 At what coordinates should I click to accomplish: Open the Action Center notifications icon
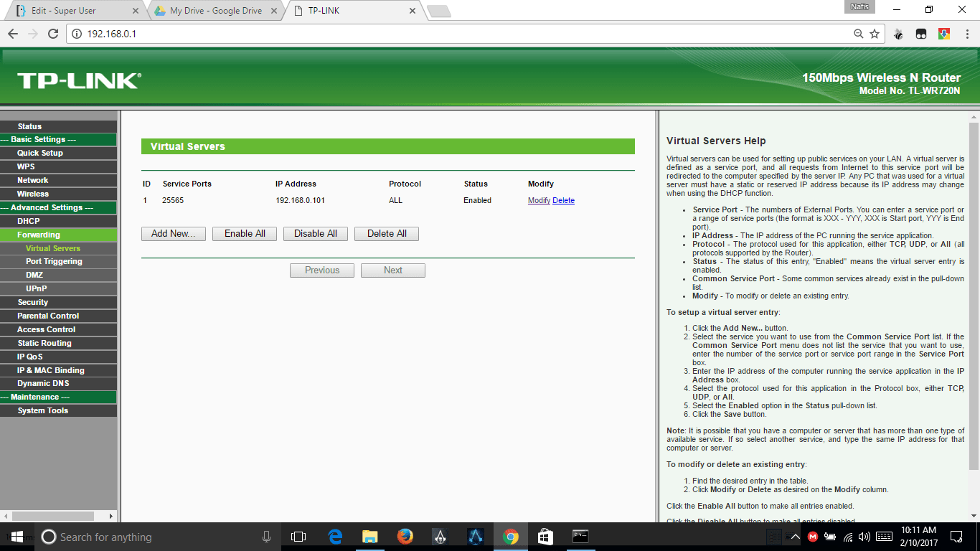click(x=956, y=537)
